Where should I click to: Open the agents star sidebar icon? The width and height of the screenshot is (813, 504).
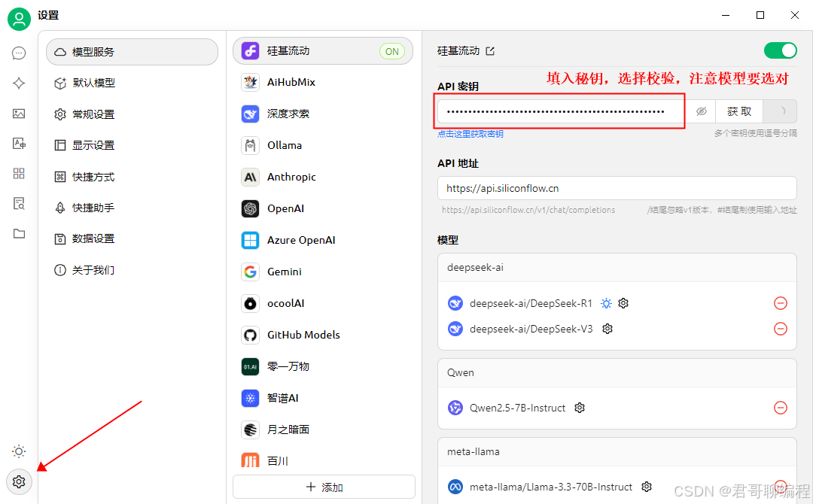pyautogui.click(x=19, y=83)
